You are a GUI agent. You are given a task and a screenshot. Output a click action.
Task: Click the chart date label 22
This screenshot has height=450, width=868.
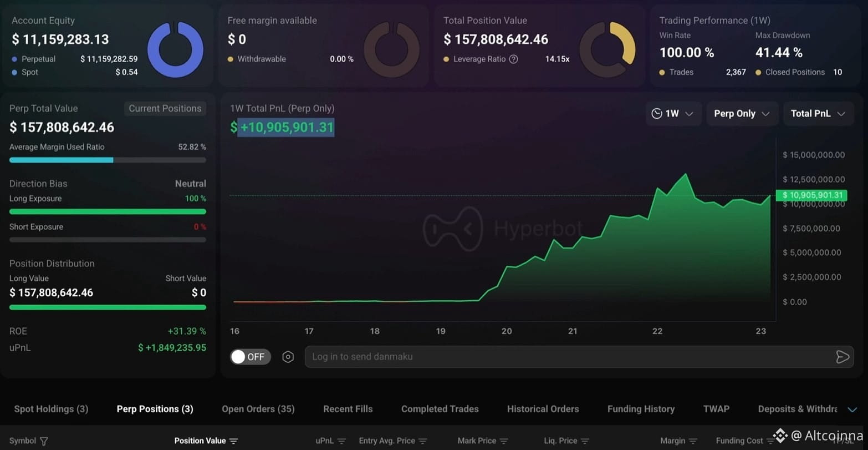coord(657,331)
